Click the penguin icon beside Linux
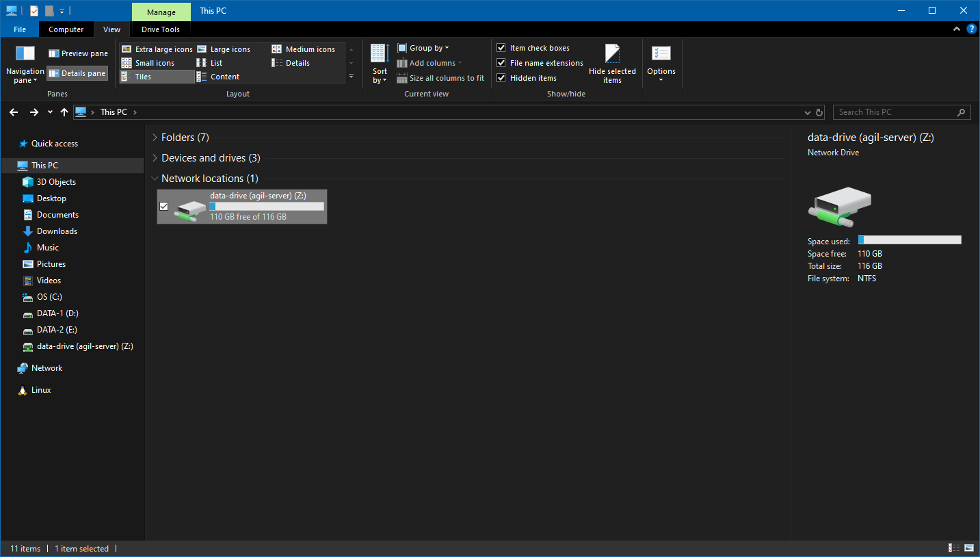 [23, 390]
